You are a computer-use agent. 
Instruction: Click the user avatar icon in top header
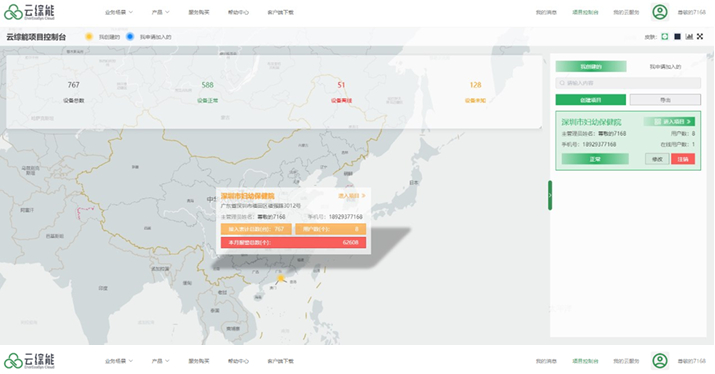tap(660, 12)
